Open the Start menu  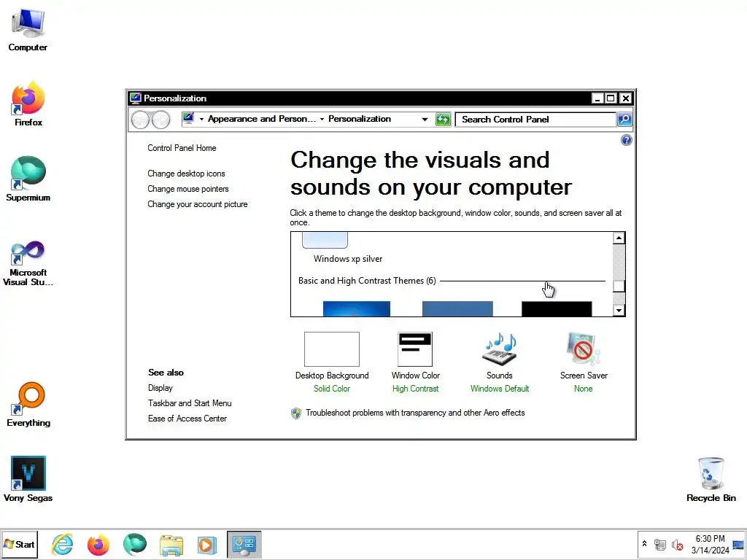pos(20,544)
